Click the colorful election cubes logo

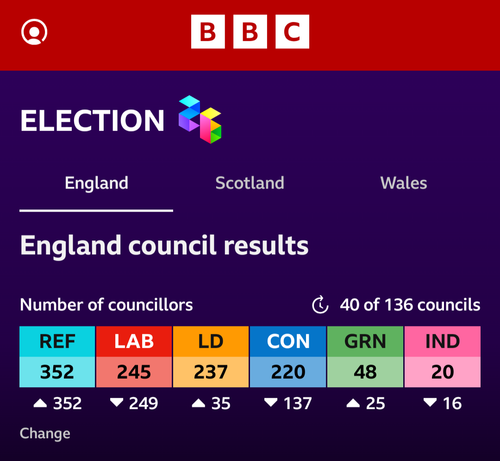200,119
